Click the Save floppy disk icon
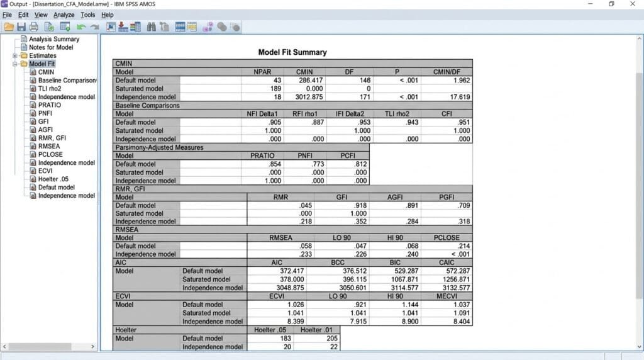 (x=21, y=27)
